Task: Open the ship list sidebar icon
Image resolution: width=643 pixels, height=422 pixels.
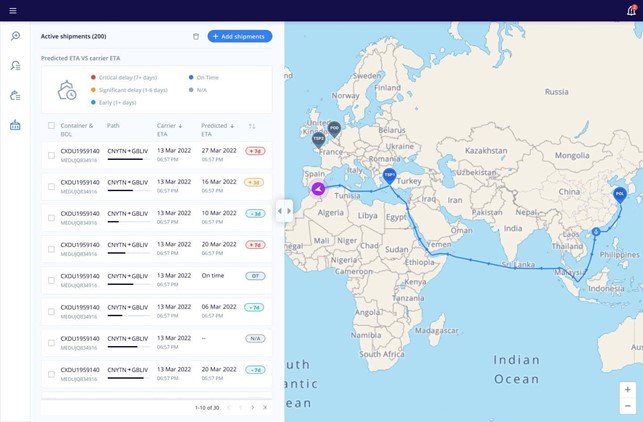Action: point(15,96)
